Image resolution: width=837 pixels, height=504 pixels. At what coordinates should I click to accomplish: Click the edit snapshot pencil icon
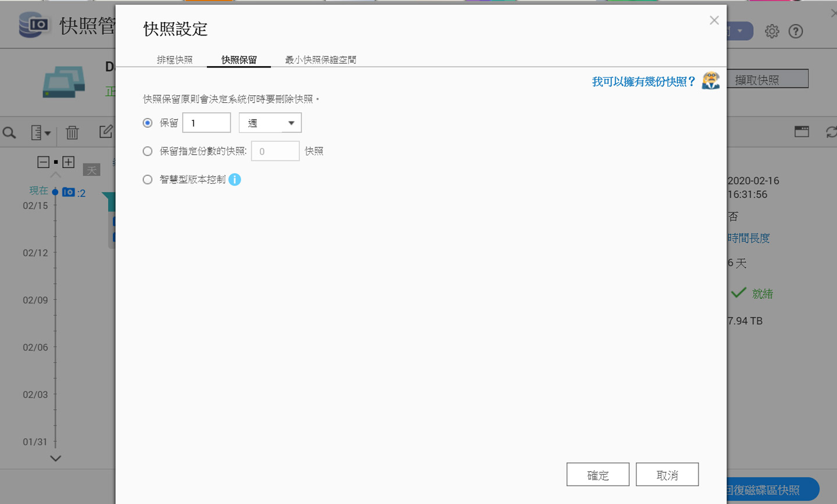tap(105, 132)
